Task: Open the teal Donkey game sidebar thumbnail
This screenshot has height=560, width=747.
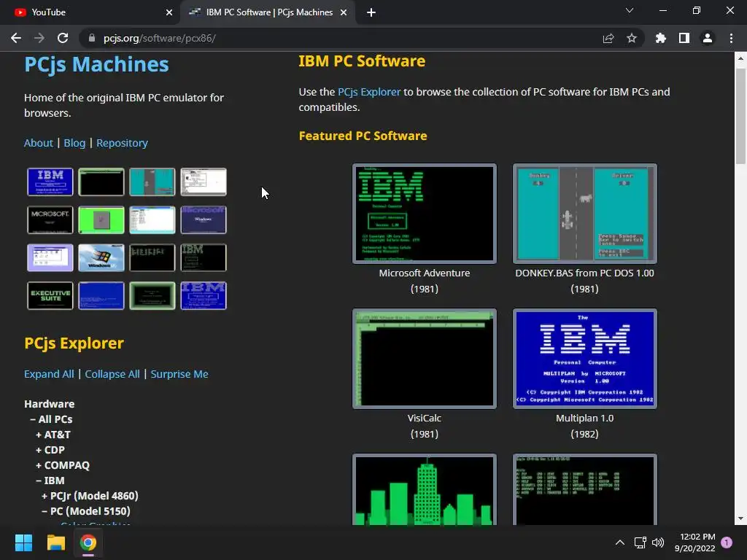Action: pyautogui.click(x=152, y=182)
